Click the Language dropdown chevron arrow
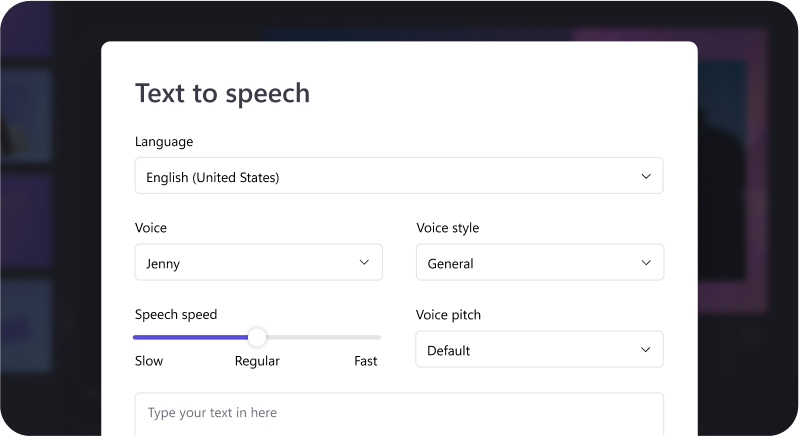The width and height of the screenshot is (799, 436). click(x=645, y=176)
